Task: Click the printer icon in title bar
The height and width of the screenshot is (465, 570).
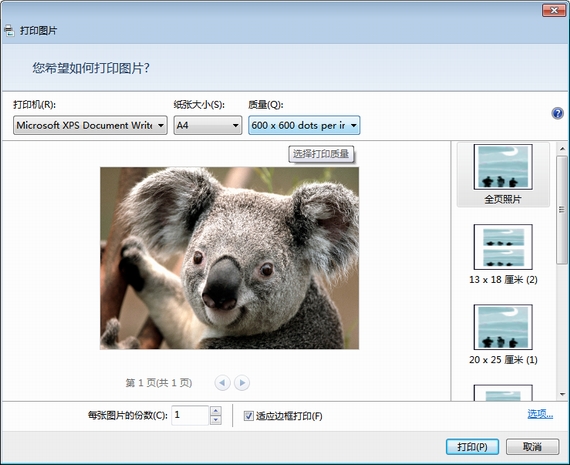Action: click(x=9, y=31)
